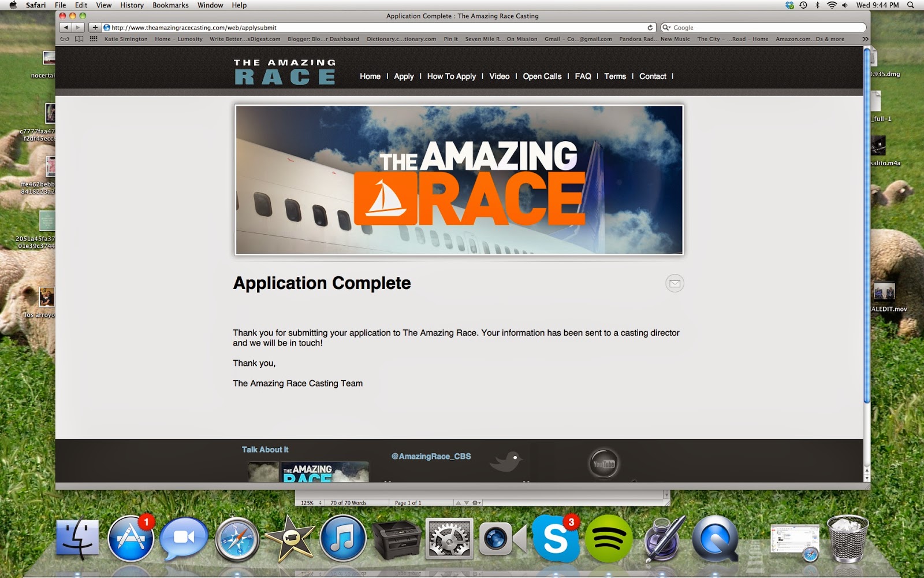Open the Window menu
This screenshot has width=924, height=578.
click(x=210, y=5)
